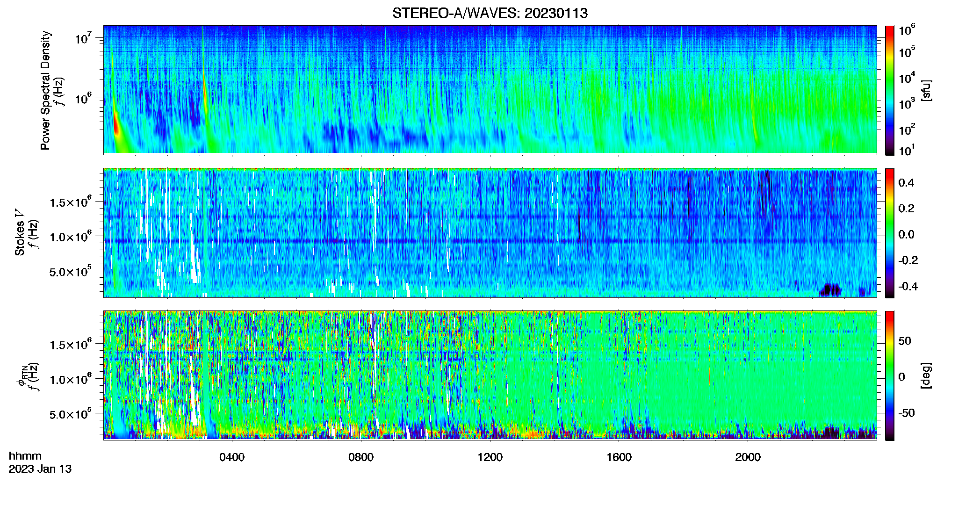Screen dimensions: 980x505
Task: Click the -0.4 value on Stokes color scale
Action: [908, 287]
